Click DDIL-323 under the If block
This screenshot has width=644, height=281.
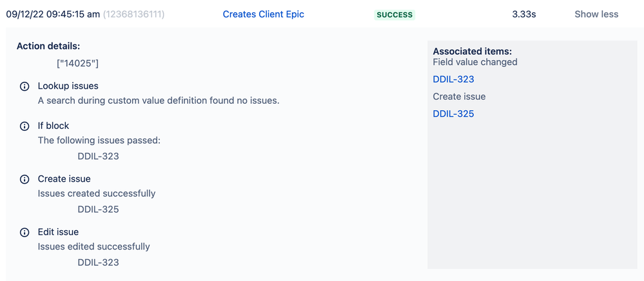coord(98,156)
